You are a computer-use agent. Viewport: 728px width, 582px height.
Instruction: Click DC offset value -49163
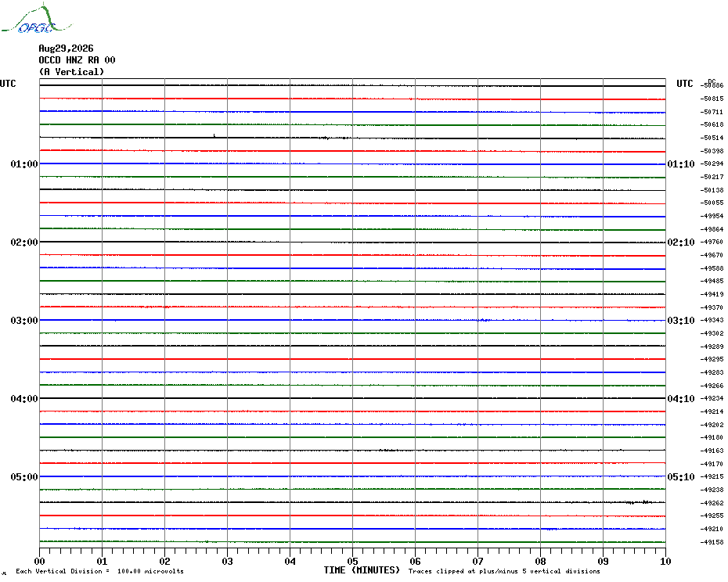[712, 451]
